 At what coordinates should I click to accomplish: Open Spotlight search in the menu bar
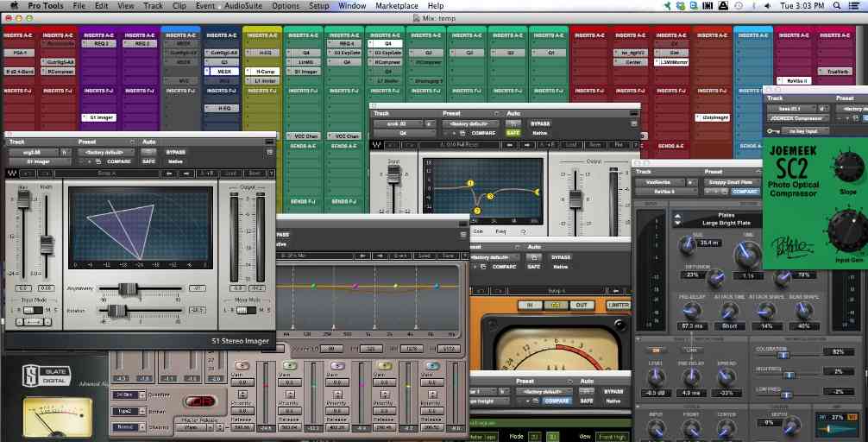coord(837,5)
